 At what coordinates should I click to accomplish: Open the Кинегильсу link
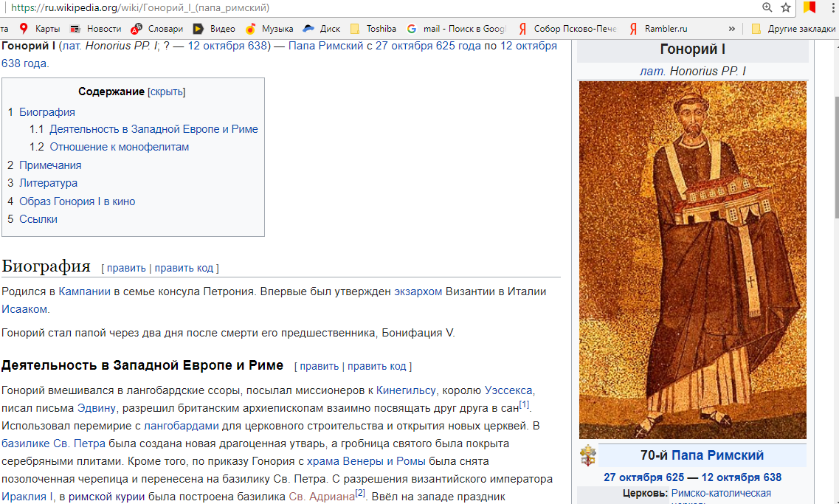point(406,390)
